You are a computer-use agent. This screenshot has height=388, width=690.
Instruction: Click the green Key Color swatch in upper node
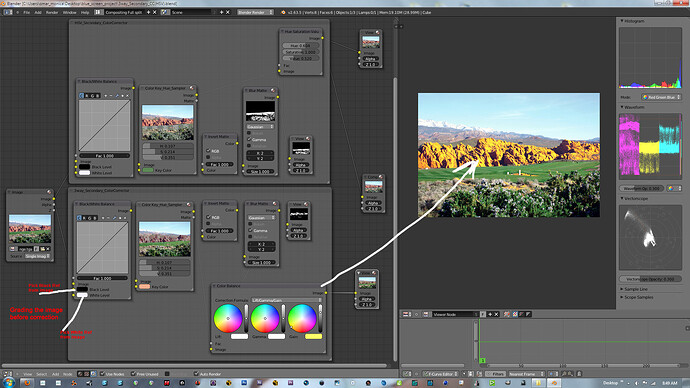pos(148,170)
